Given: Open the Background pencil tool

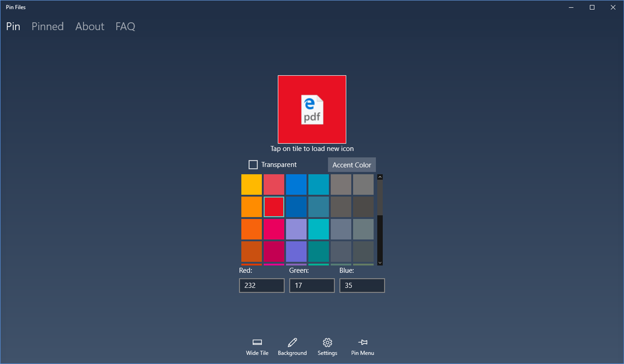Looking at the screenshot, I should (x=292, y=342).
